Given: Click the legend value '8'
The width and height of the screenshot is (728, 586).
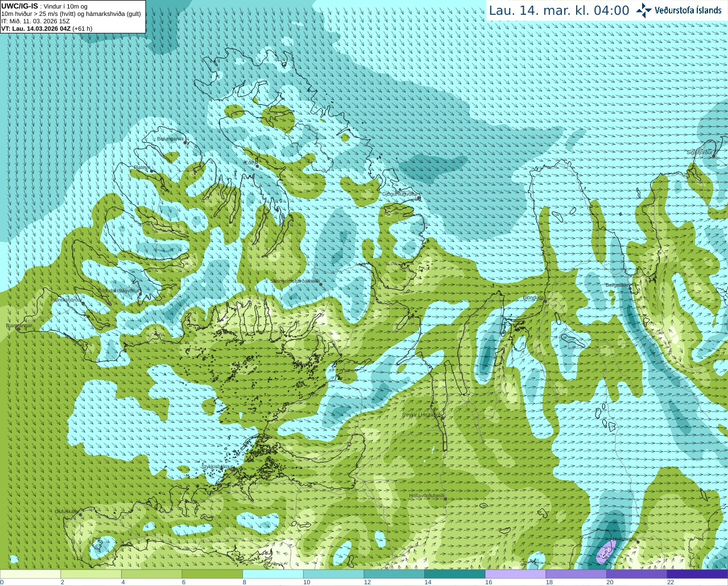Looking at the screenshot, I should (245, 582).
